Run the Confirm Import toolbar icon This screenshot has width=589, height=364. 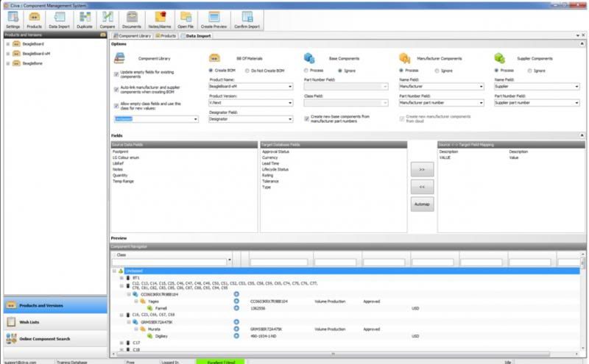point(247,17)
